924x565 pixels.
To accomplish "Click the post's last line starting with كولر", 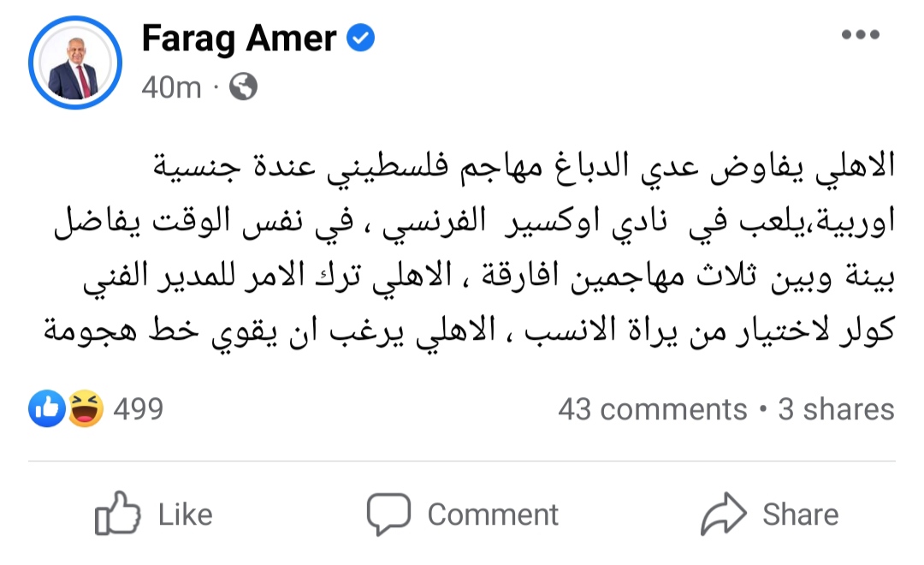I will point(470,330).
